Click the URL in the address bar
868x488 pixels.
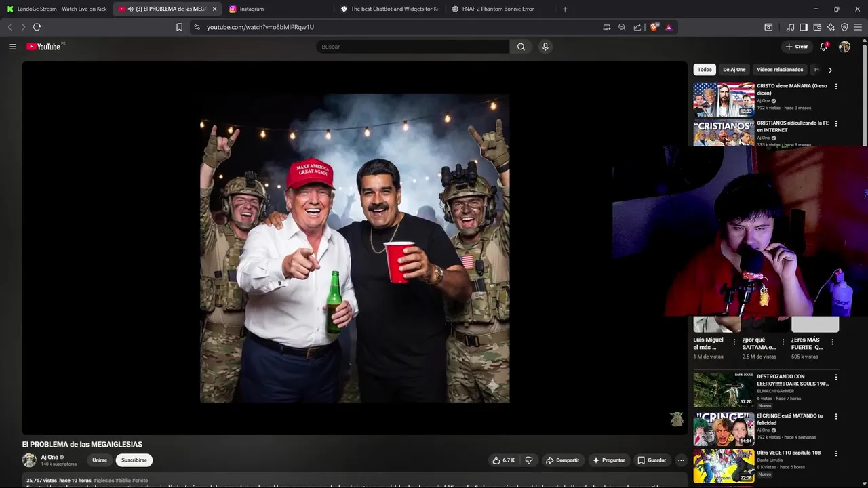[260, 27]
